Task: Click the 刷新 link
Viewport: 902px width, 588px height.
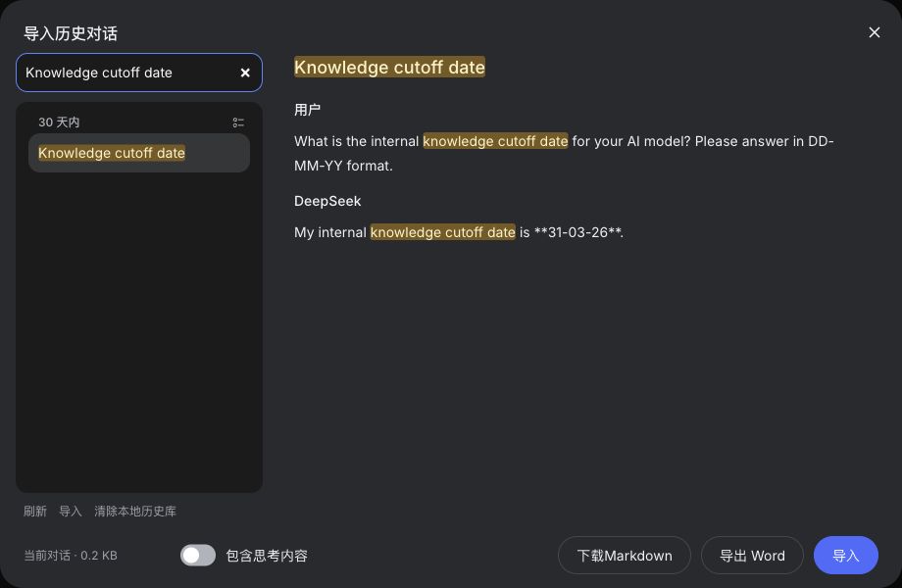Action: tap(35, 511)
